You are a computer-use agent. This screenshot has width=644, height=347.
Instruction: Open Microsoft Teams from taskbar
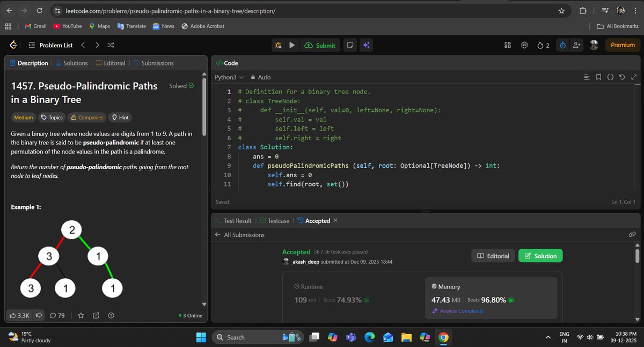point(351,337)
